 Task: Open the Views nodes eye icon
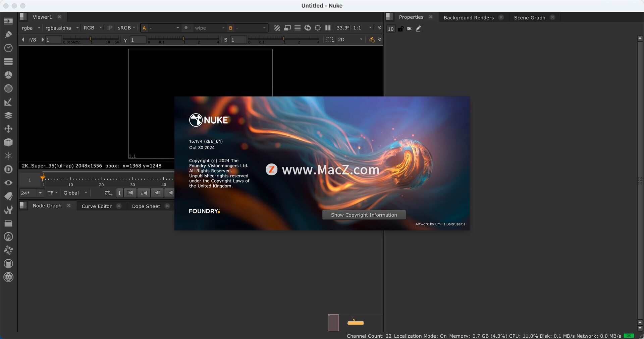8,183
